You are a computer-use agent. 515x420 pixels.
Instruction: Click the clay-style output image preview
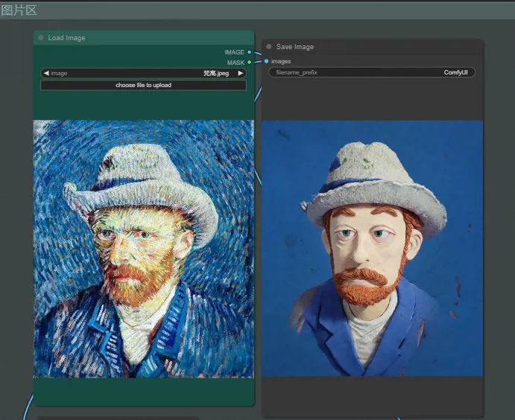point(372,249)
